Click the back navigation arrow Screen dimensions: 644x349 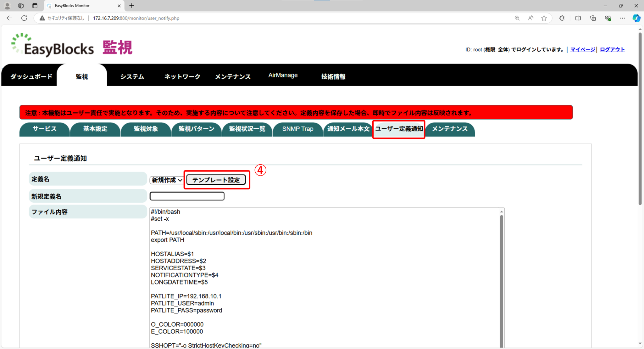pyautogui.click(x=9, y=18)
